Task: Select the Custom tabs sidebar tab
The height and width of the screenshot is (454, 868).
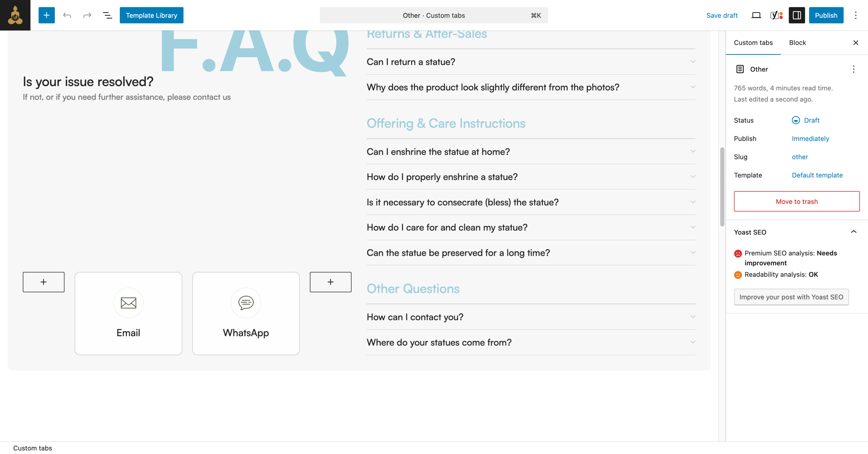Action: (753, 43)
